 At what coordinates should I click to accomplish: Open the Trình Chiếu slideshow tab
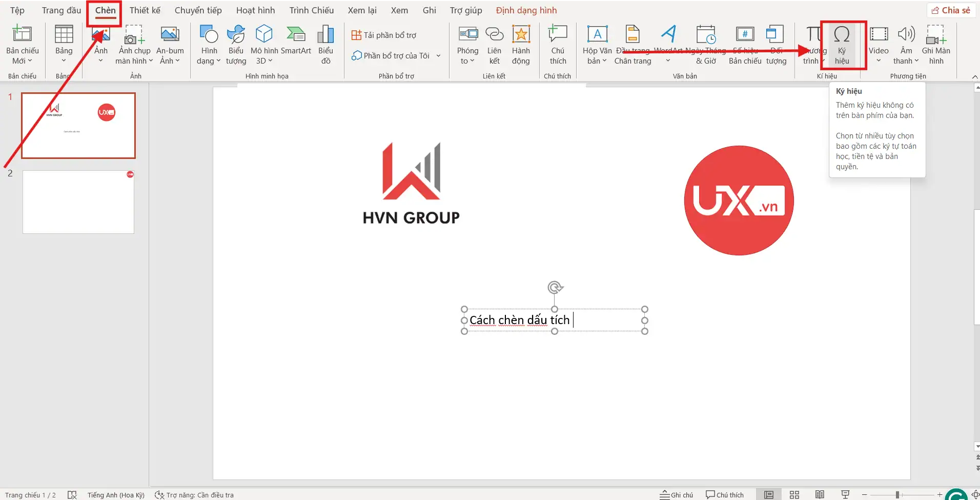312,10
